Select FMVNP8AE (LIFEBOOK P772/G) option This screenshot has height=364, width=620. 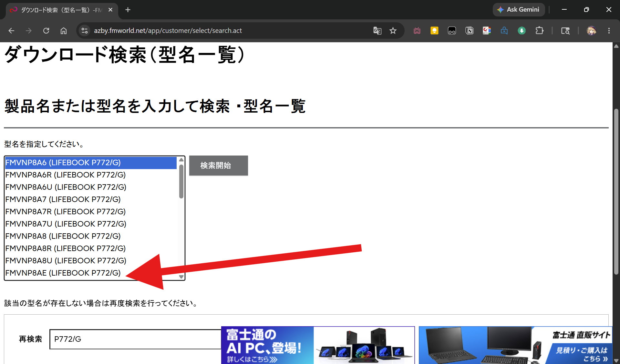(91, 273)
